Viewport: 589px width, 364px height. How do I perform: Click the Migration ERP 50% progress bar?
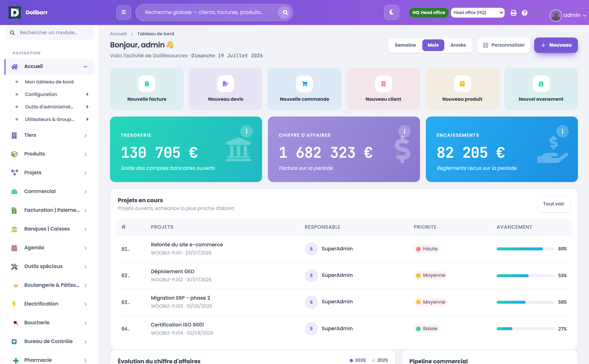pyautogui.click(x=525, y=302)
